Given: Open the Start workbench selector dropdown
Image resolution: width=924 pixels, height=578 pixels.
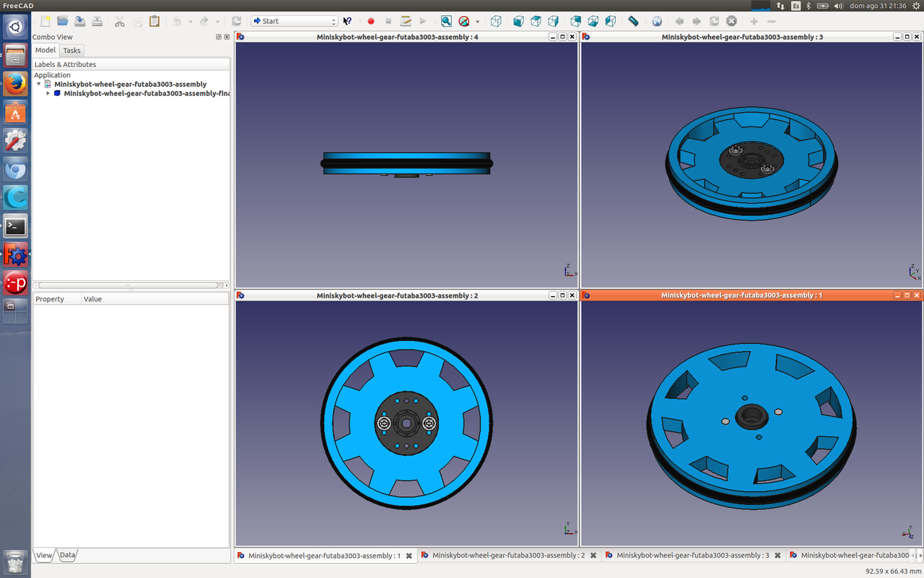Looking at the screenshot, I should coord(294,21).
